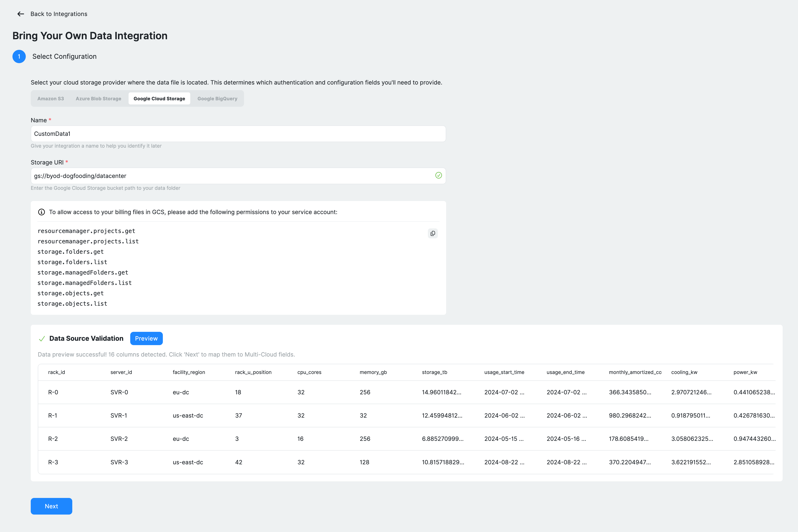Click the SVR-3 server cell
Screen dimensions: 798x532
[119, 462]
